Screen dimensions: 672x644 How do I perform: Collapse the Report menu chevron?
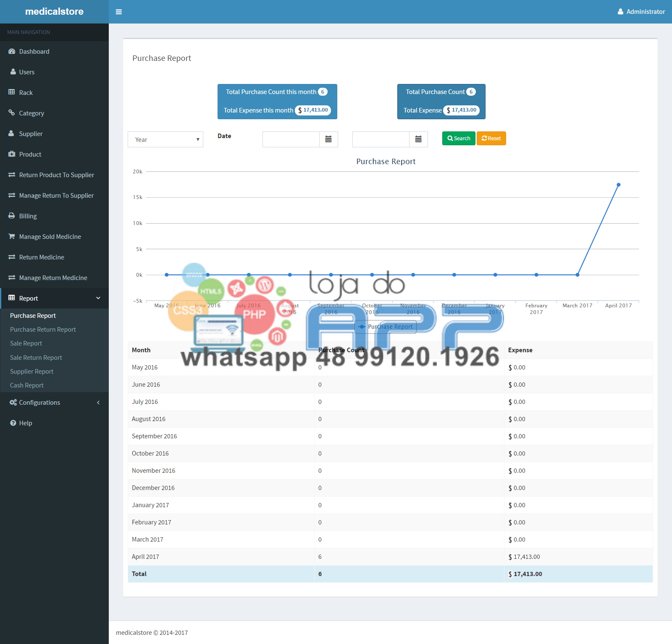tap(98, 298)
